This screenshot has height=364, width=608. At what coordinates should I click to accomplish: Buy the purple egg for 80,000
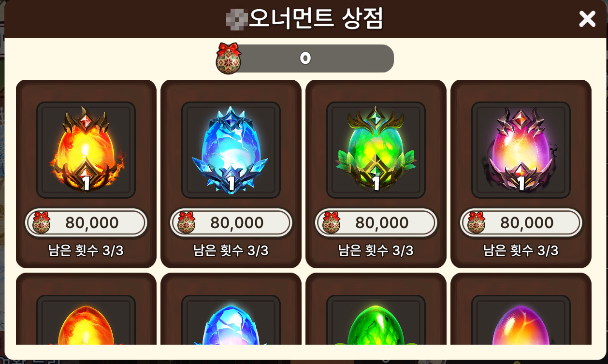(x=521, y=223)
